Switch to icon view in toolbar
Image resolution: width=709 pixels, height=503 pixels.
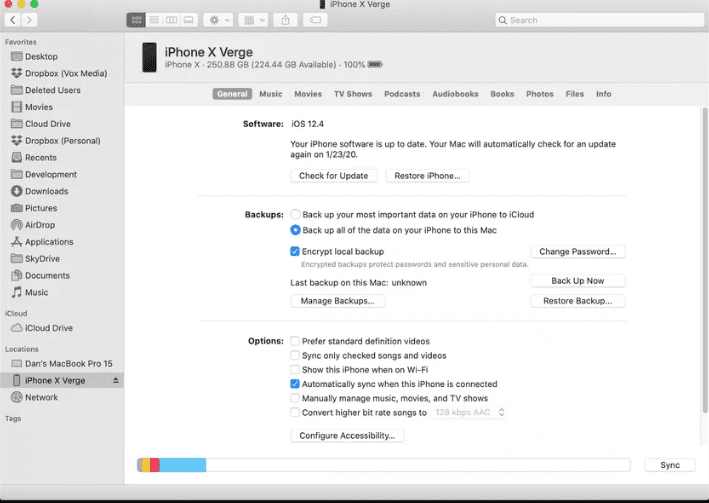coord(136,20)
